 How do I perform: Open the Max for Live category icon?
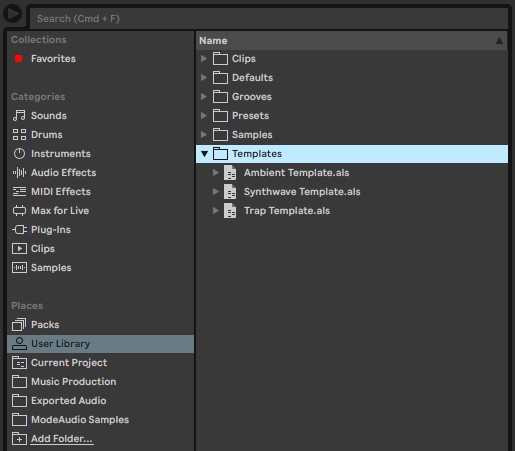point(19,211)
